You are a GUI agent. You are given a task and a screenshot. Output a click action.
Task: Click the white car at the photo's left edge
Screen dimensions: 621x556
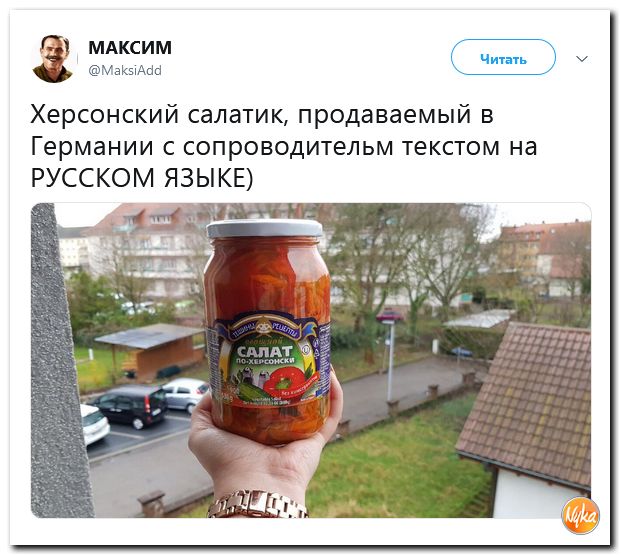pos(94,423)
